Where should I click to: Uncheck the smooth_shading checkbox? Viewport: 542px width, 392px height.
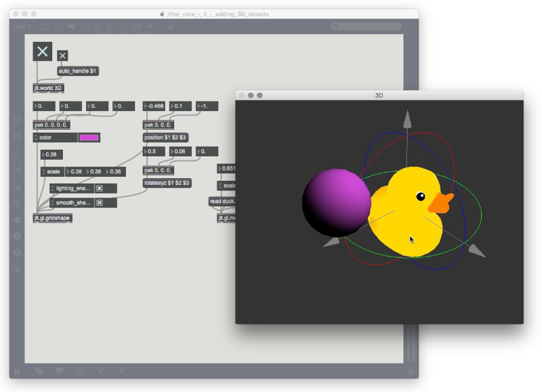99,202
